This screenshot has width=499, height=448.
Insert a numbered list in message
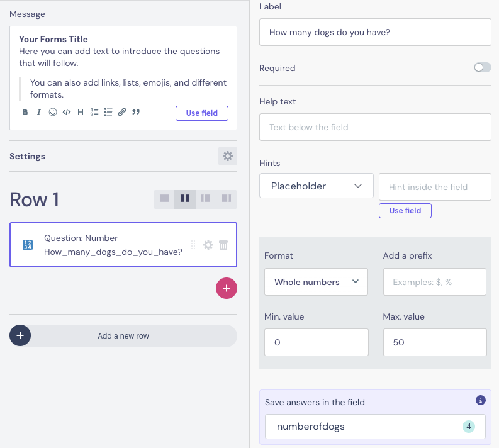pyautogui.click(x=94, y=112)
